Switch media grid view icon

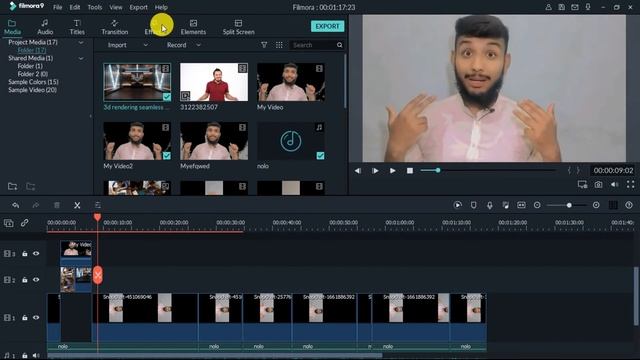pyautogui.click(x=279, y=45)
